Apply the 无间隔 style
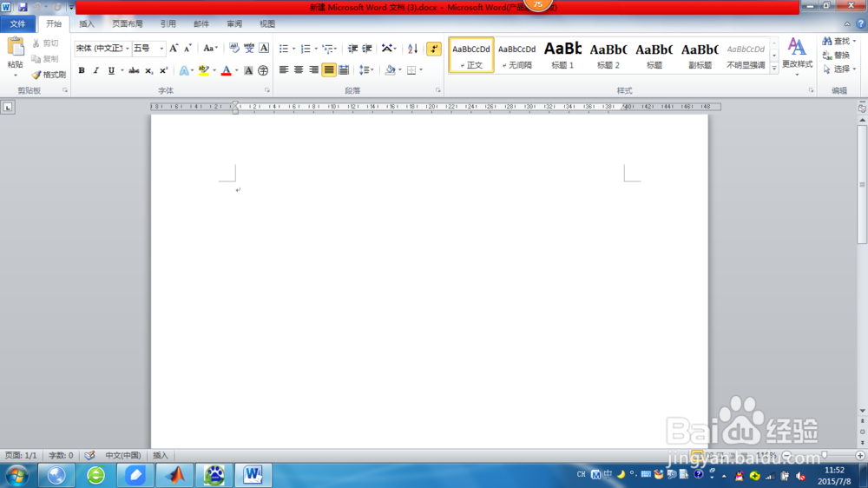Image resolution: width=868 pixels, height=488 pixels. point(517,55)
